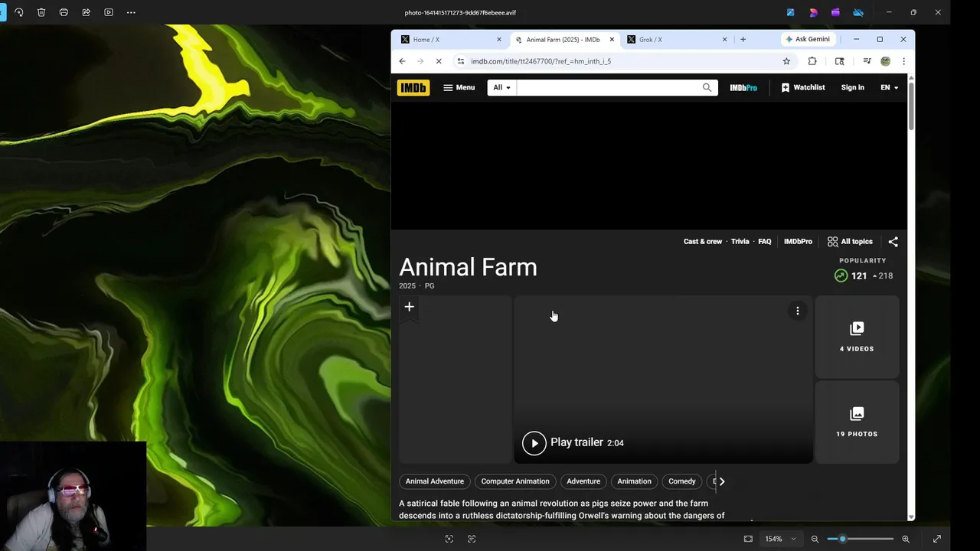Close the 'Grok / X' tab
This screenshot has width=980, height=551.
724,39
